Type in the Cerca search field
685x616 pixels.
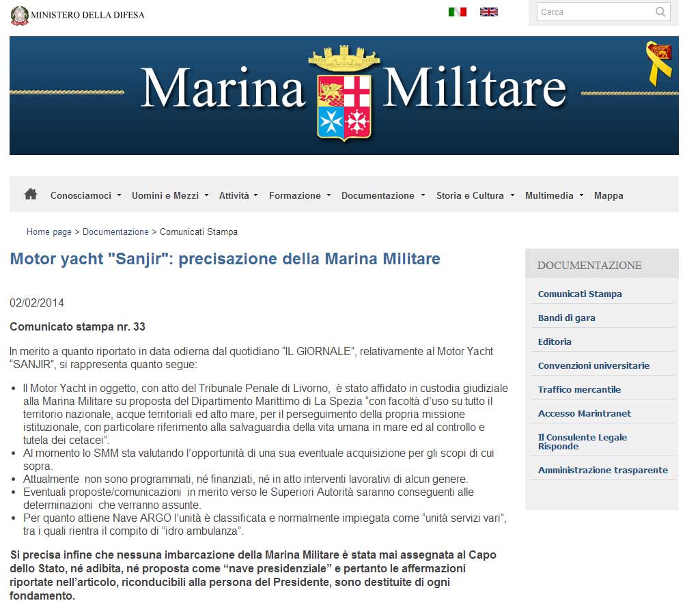(x=594, y=12)
